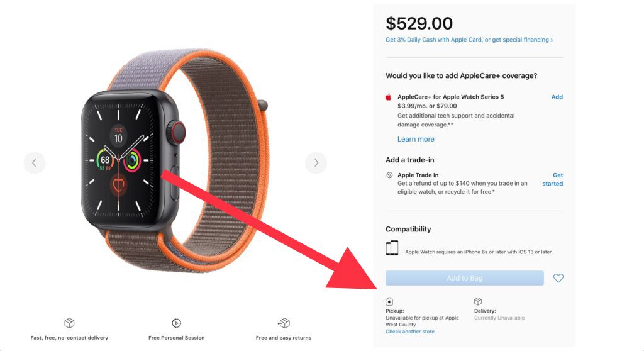Click the no-contact delivery box icon
The height and width of the screenshot is (351, 644).
point(69,323)
